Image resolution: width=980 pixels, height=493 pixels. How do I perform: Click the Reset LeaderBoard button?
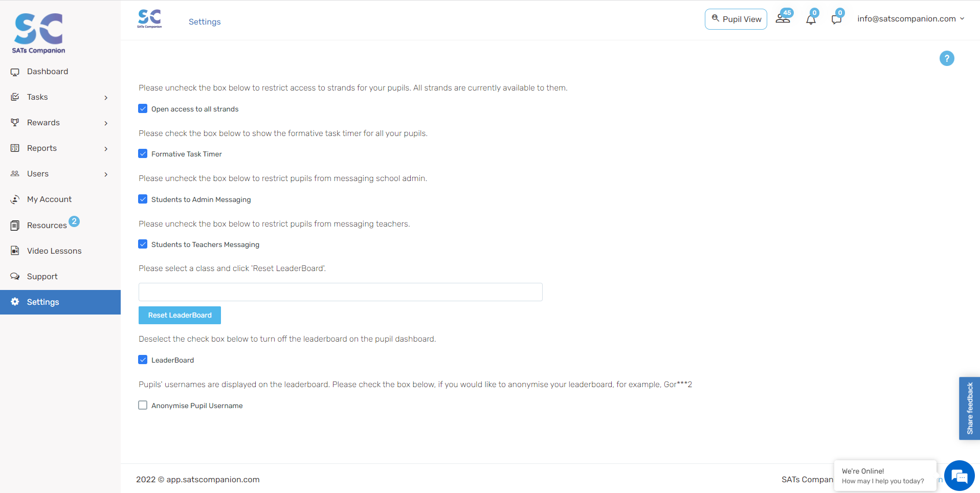tap(180, 315)
